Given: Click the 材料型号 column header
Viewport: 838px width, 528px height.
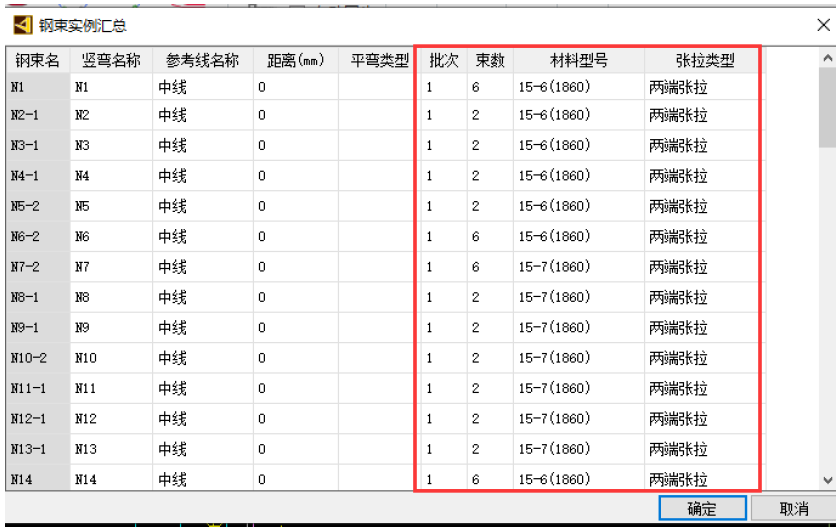Looking at the screenshot, I should click(579, 60).
